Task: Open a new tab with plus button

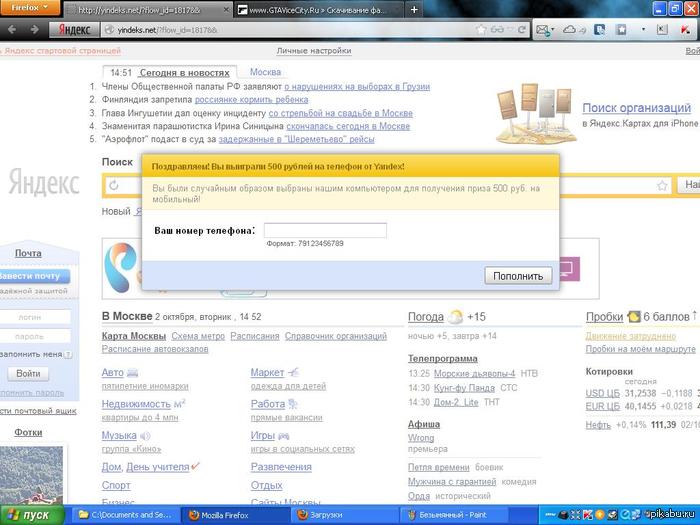Action: (x=414, y=9)
